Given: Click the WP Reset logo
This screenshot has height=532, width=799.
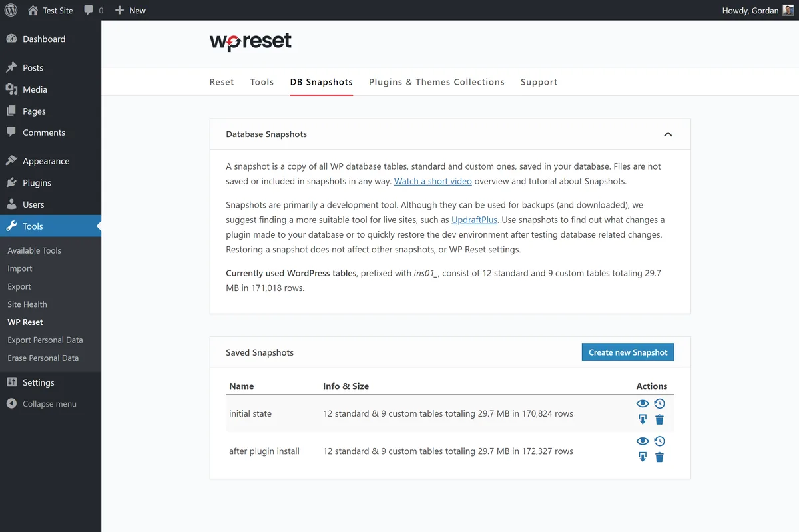Looking at the screenshot, I should tap(250, 41).
